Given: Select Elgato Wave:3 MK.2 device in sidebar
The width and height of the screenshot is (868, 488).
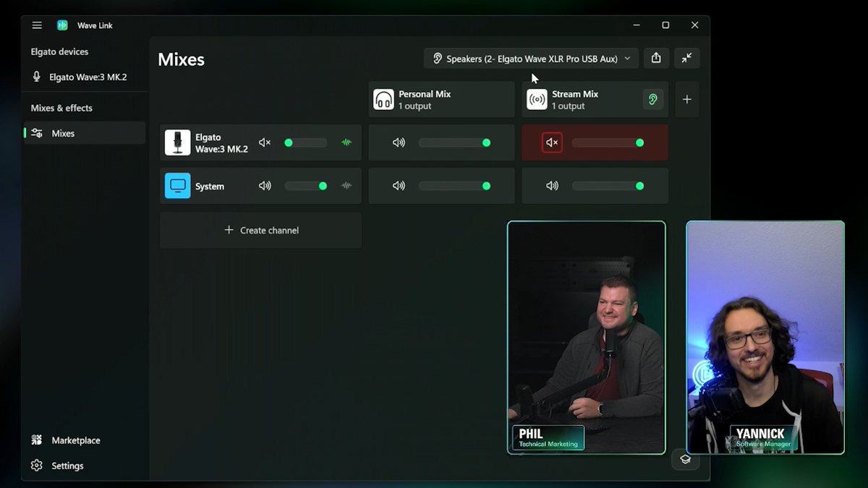Looking at the screenshot, I should tap(85, 77).
